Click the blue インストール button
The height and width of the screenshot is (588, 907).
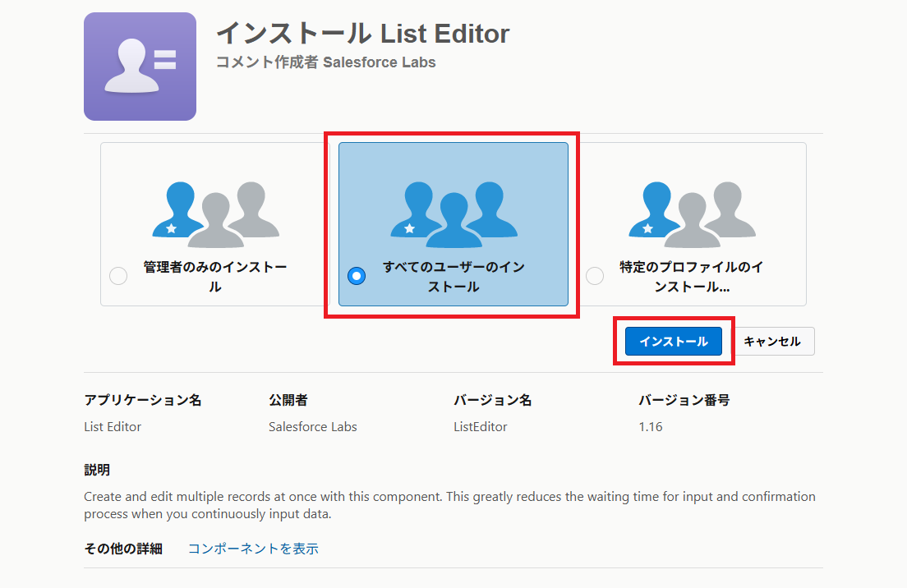click(x=674, y=341)
